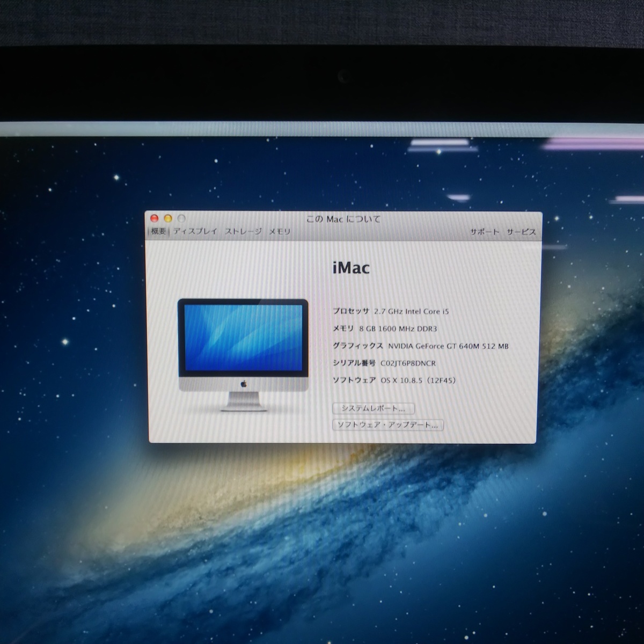Click software version OS X 10.8.5 (12F45)
The image size is (644, 644).
coord(418,380)
